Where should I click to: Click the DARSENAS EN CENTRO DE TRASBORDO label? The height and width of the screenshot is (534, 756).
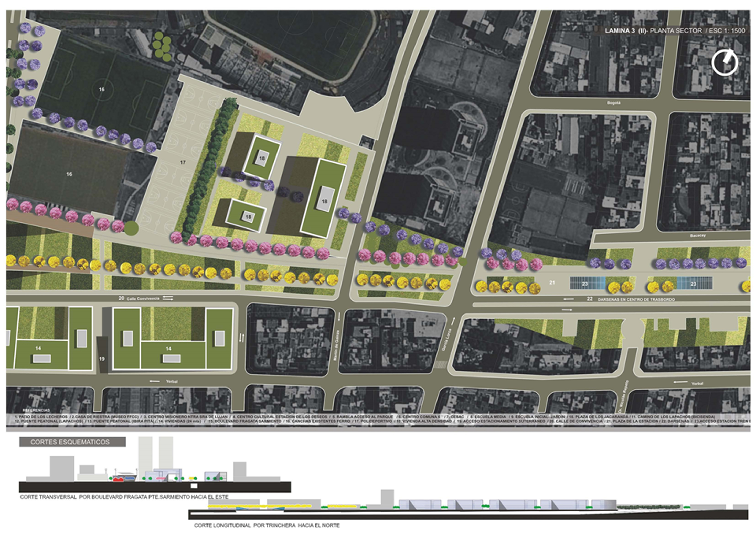[636, 299]
